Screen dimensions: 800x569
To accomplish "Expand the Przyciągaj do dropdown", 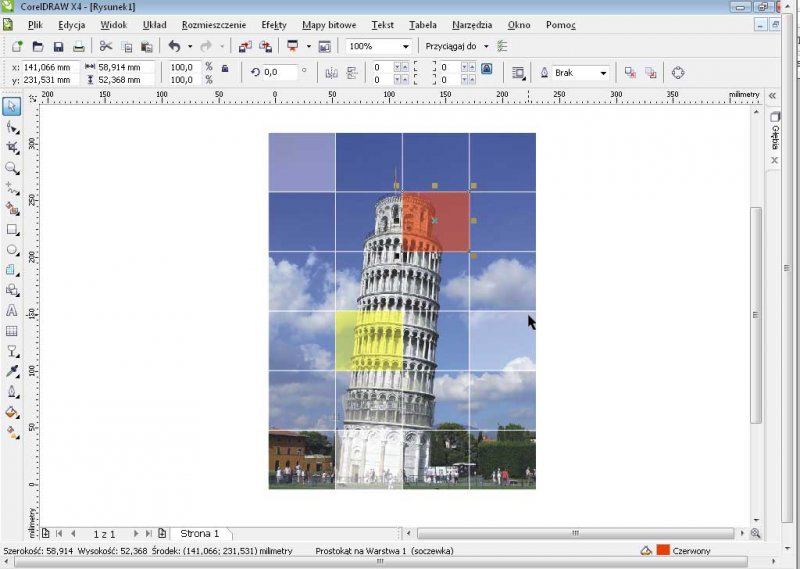I will (x=486, y=46).
